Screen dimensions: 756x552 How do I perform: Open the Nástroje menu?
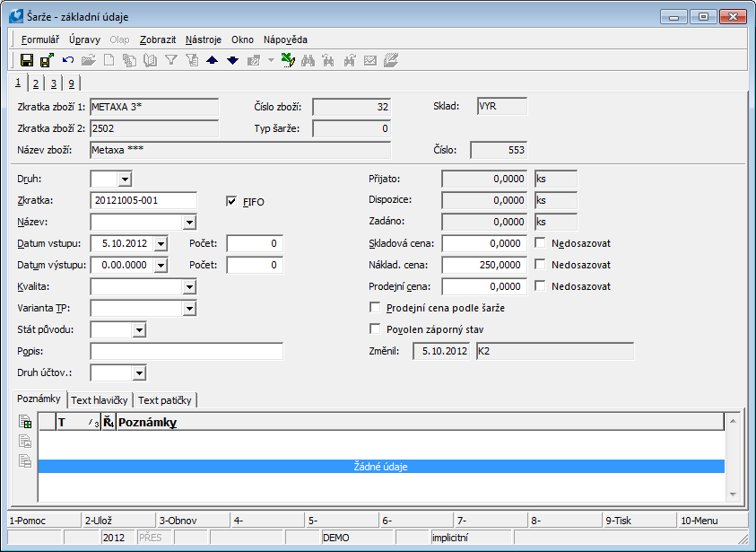[x=204, y=39]
